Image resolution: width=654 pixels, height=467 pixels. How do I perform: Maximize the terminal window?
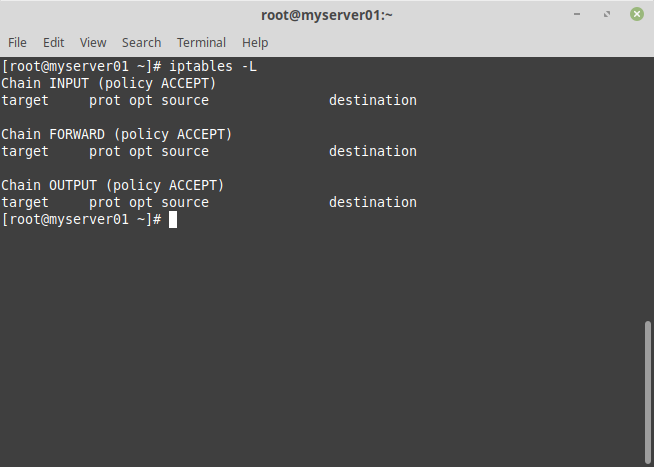point(607,14)
